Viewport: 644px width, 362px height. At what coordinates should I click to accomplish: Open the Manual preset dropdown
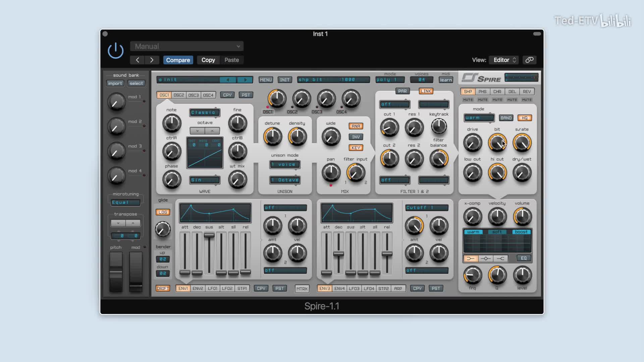pos(186,46)
